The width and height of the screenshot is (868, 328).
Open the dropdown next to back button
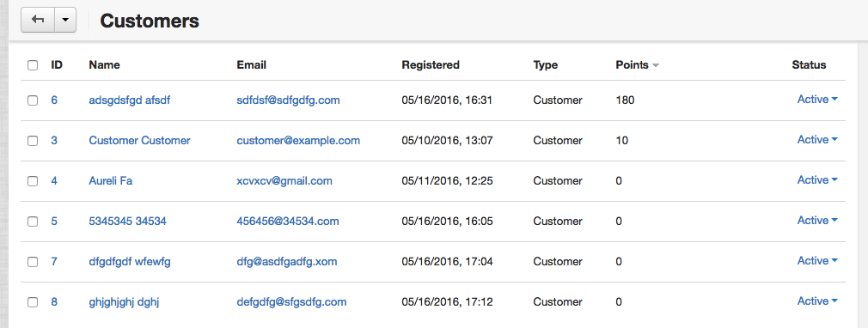coord(65,20)
